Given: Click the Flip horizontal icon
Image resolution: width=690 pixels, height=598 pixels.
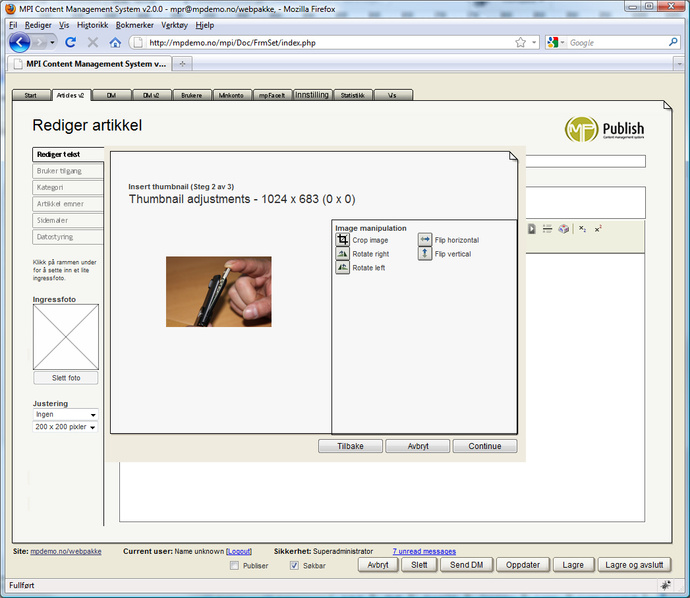Looking at the screenshot, I should click(x=425, y=240).
